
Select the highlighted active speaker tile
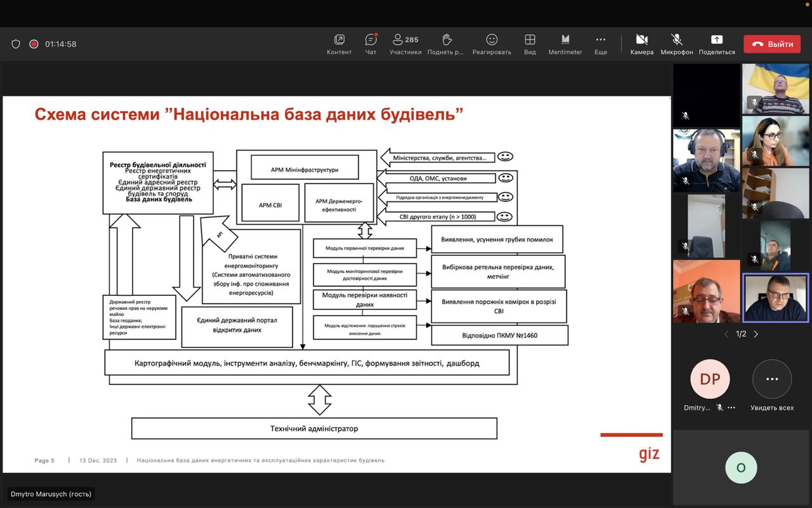coord(775,297)
